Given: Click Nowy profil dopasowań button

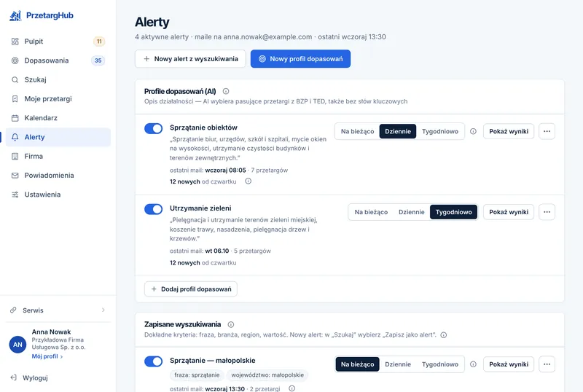Looking at the screenshot, I should click(x=300, y=59).
